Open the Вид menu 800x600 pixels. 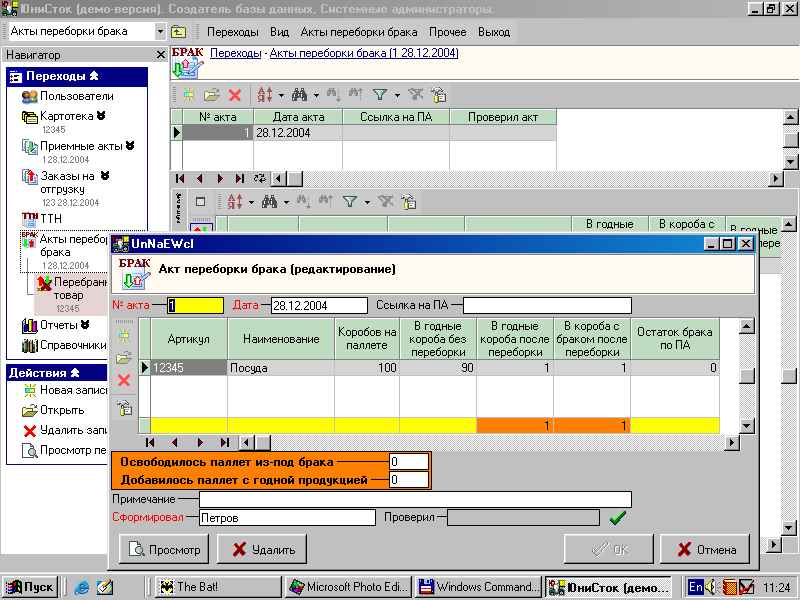tap(280, 32)
